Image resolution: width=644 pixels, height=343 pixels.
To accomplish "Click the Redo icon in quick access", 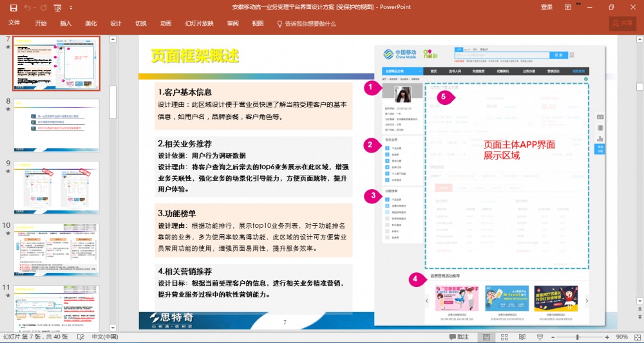I will point(44,7).
